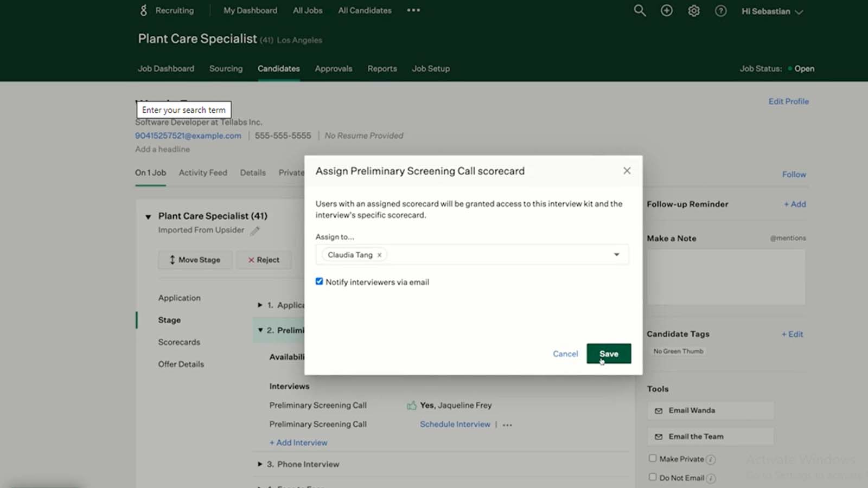Select Stage in the left sidebar

[169, 320]
